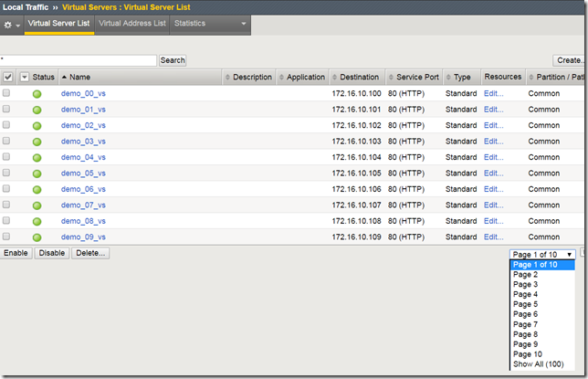588x379 pixels.
Task: Open the Status filter dropdown arrow
Action: tap(25, 77)
